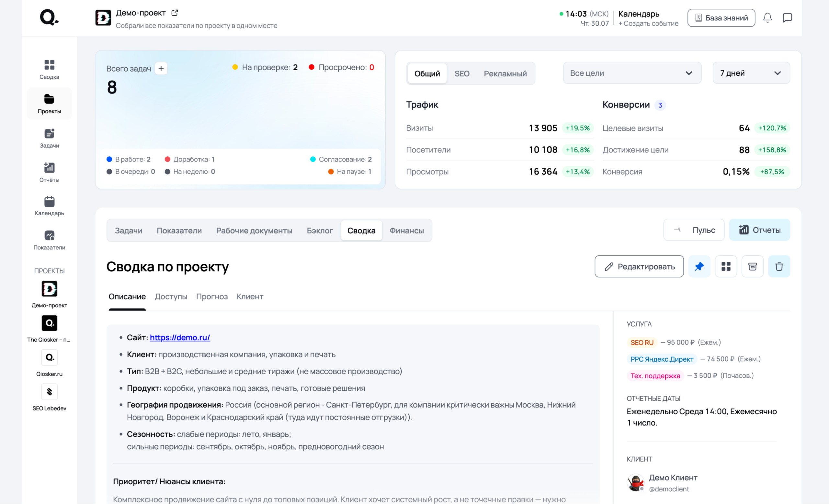Image resolution: width=829 pixels, height=504 pixels.
Task: Select The Qiosker project thumbnail
Action: pyautogui.click(x=49, y=323)
